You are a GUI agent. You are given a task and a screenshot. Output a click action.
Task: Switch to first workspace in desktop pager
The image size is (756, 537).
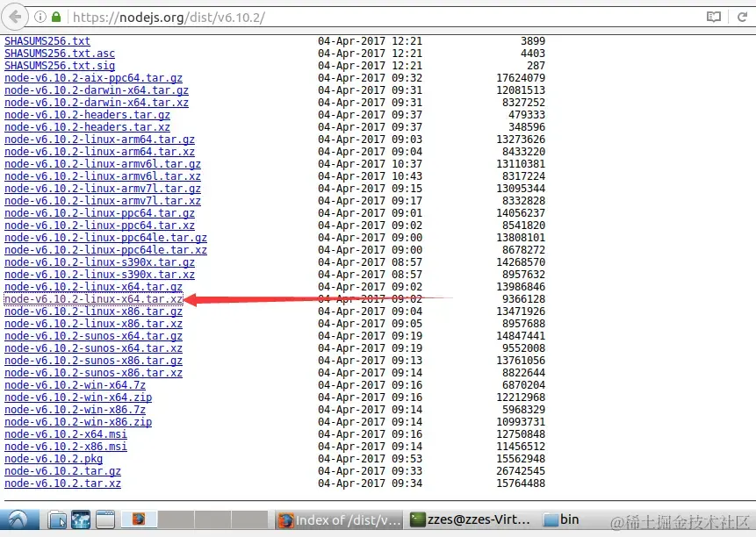139,519
